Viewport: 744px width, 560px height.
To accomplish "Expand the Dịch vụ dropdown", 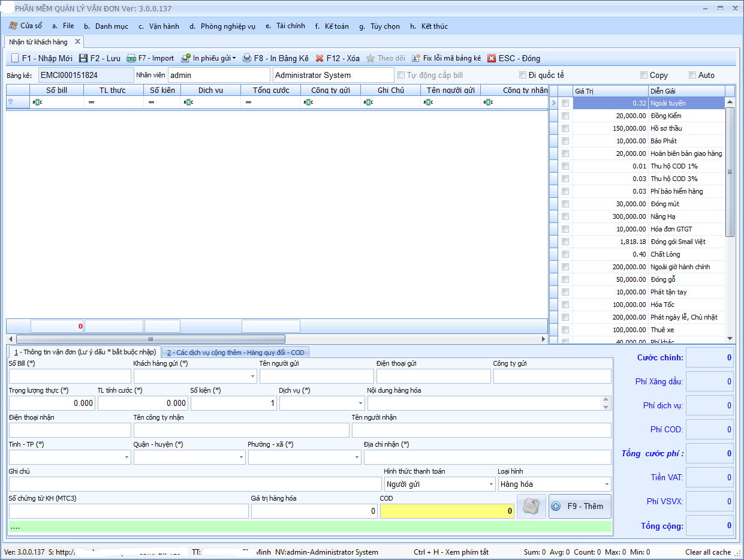I will point(360,404).
